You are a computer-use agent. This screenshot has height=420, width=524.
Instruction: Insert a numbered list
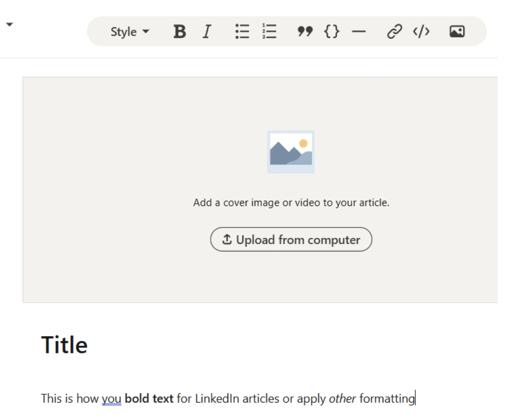click(269, 31)
